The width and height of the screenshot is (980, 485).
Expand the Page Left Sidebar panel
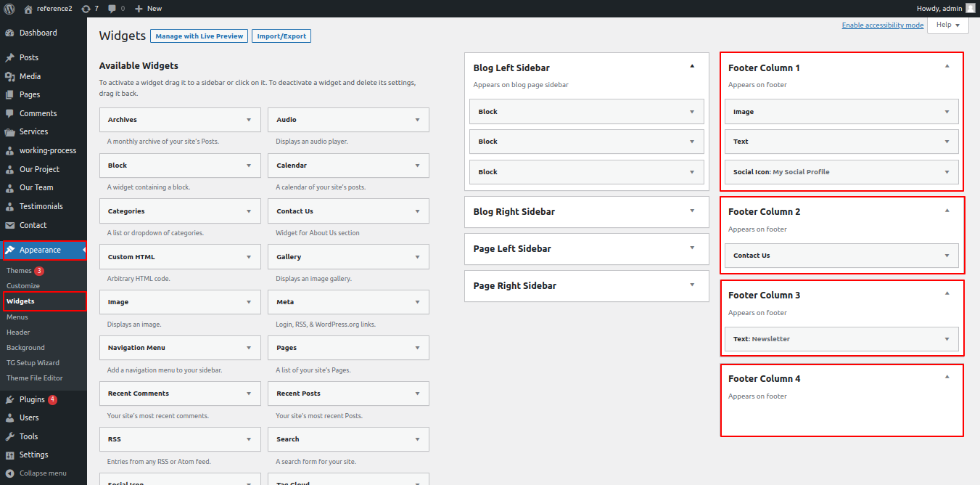pos(692,248)
